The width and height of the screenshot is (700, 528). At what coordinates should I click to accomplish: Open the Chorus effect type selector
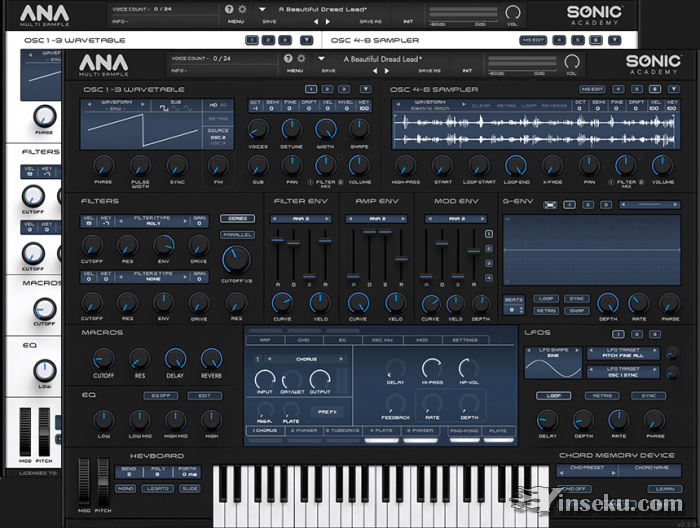306,358
